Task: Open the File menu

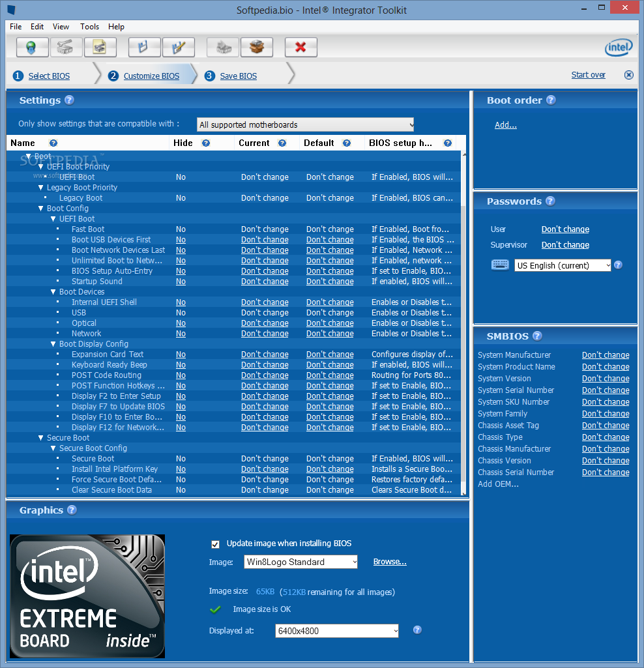Action: click(16, 27)
